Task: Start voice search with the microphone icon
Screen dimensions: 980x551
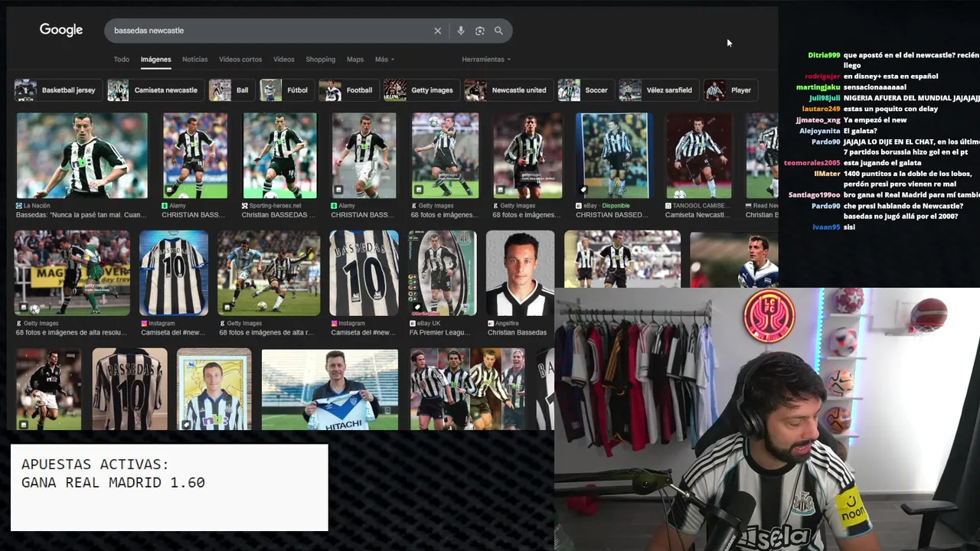Action: click(x=461, y=31)
